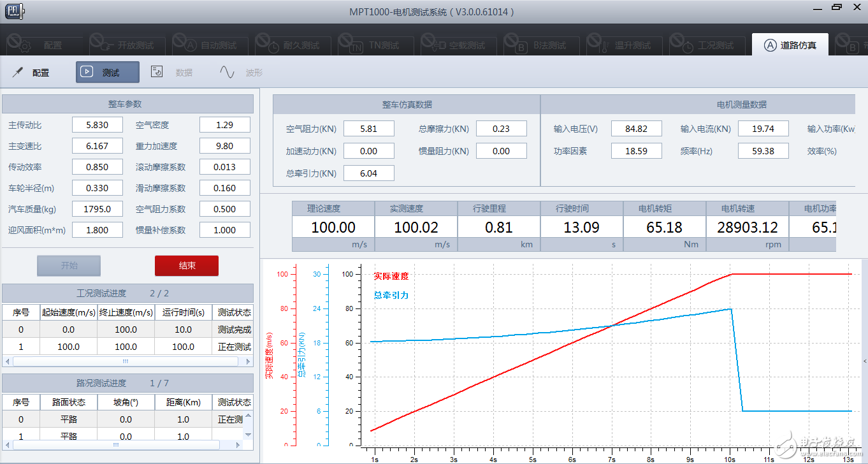868x464 pixels.
Task: Click the gear icon on the top 配置 tab
Action: [x=24, y=46]
